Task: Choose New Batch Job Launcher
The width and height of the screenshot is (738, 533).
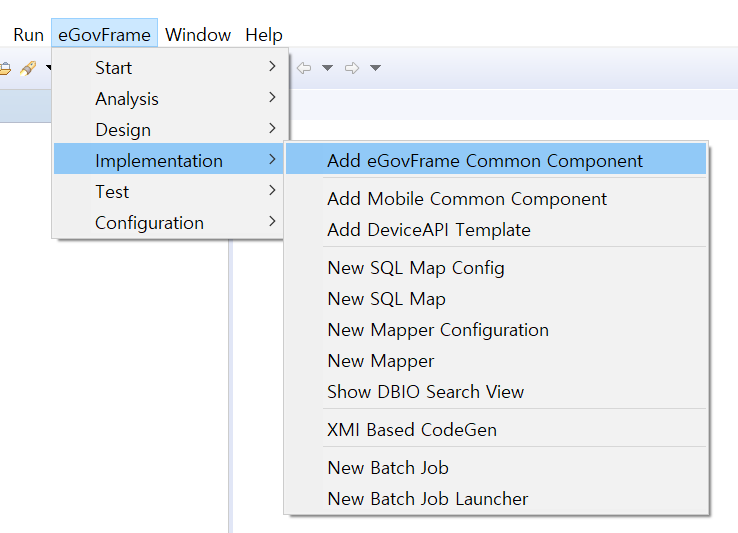Action: point(496,499)
